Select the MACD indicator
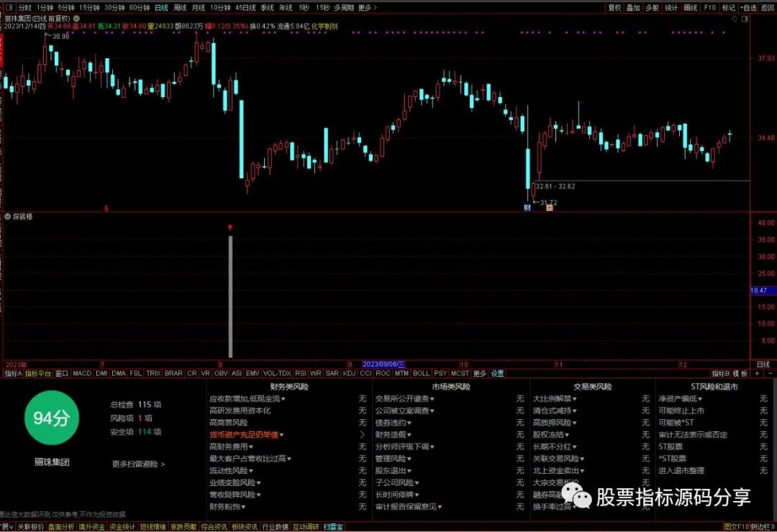Screen dimensions: 777x532 tap(82, 374)
